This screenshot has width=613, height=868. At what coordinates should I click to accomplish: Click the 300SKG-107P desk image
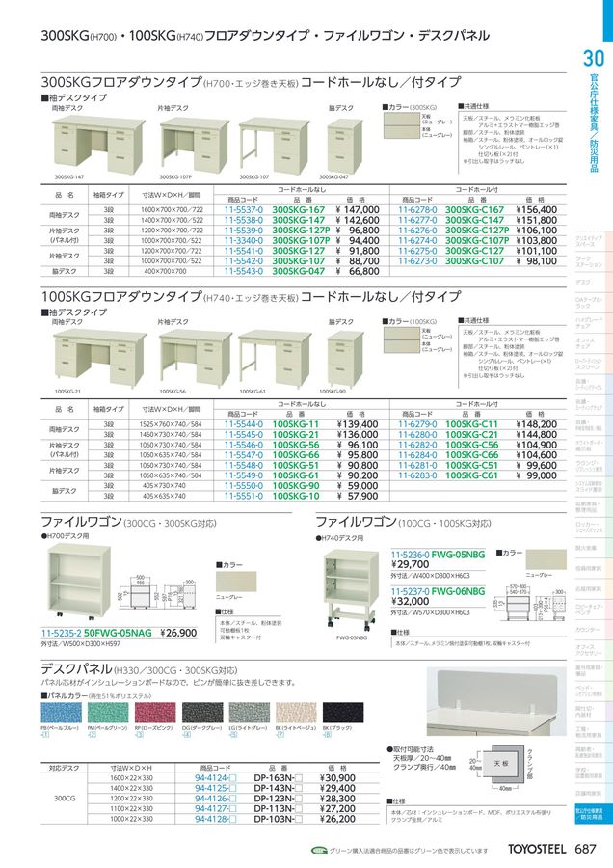[196, 145]
